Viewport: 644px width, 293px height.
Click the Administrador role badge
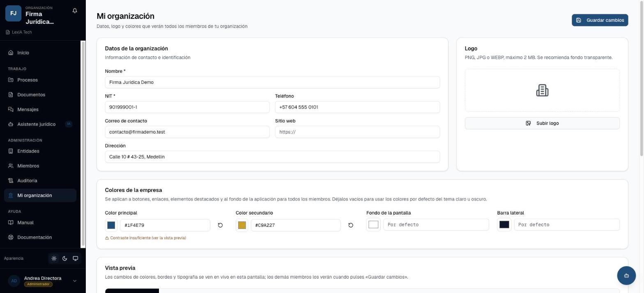pos(38,284)
